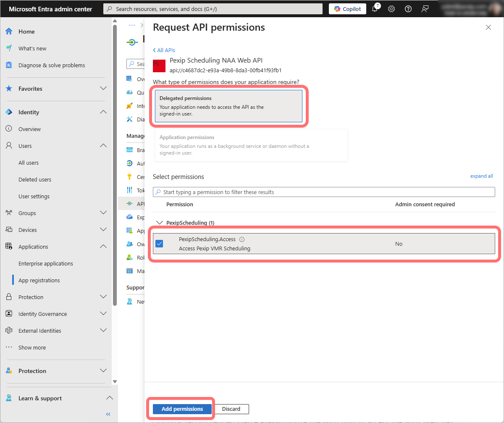
Task: Click the Home icon in sidebar
Action: click(9, 32)
